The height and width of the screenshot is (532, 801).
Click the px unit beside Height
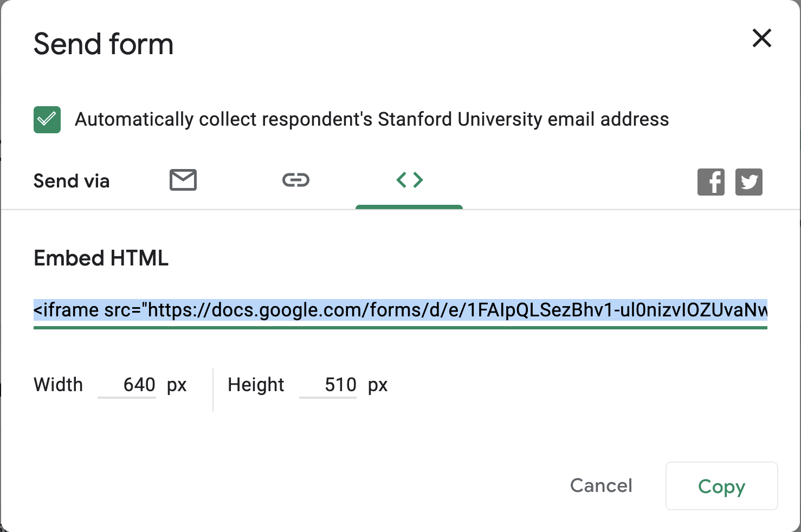pyautogui.click(x=378, y=385)
